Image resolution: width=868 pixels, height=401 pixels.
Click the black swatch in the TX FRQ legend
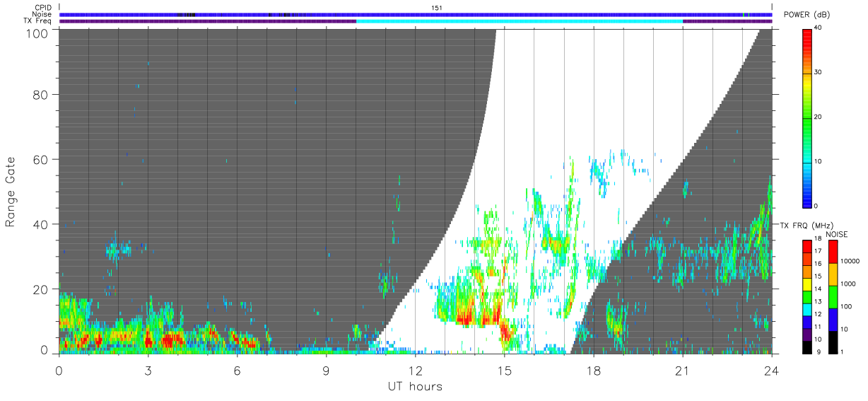click(808, 346)
